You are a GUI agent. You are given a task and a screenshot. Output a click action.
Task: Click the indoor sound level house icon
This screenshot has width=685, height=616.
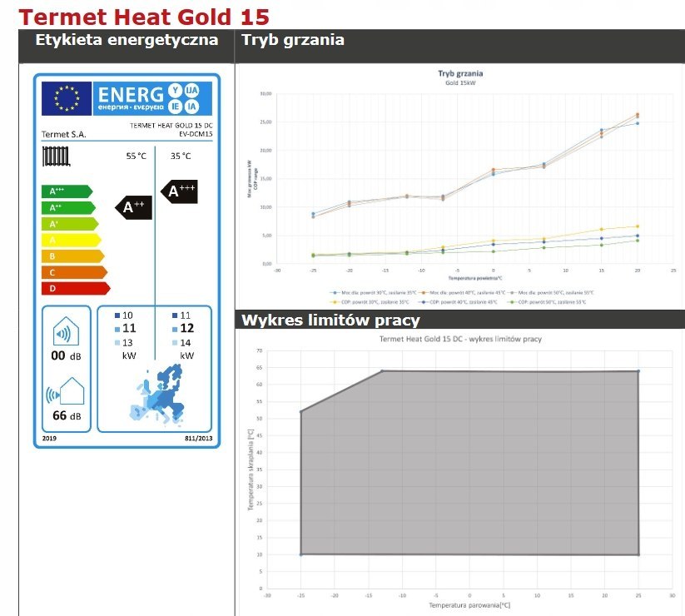point(66,331)
